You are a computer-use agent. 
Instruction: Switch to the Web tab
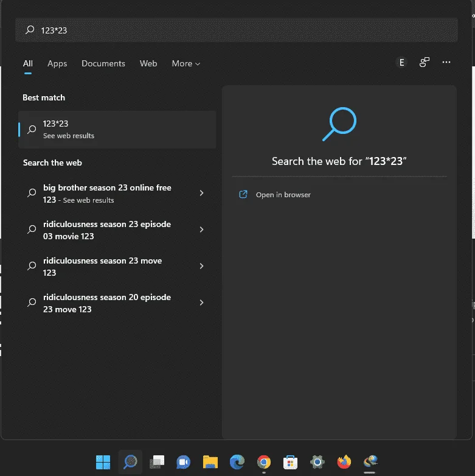tap(148, 63)
